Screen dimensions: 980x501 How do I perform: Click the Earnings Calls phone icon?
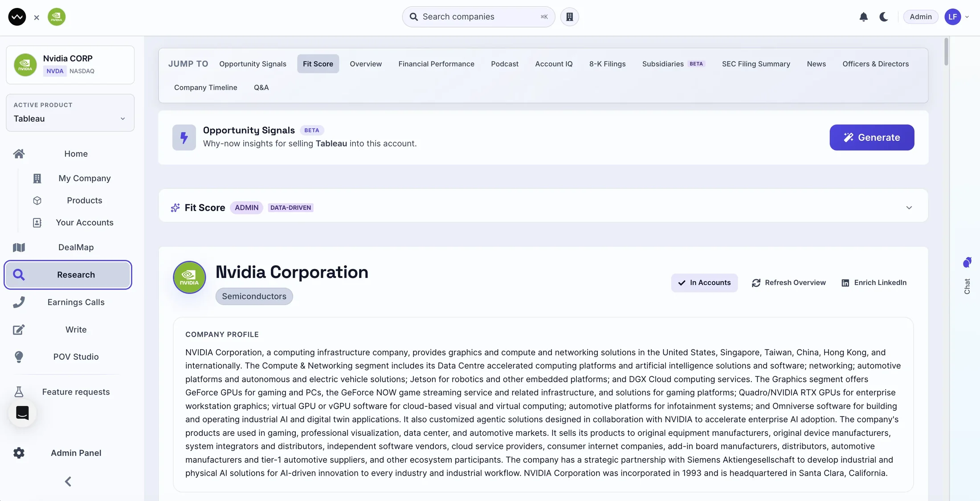19,302
